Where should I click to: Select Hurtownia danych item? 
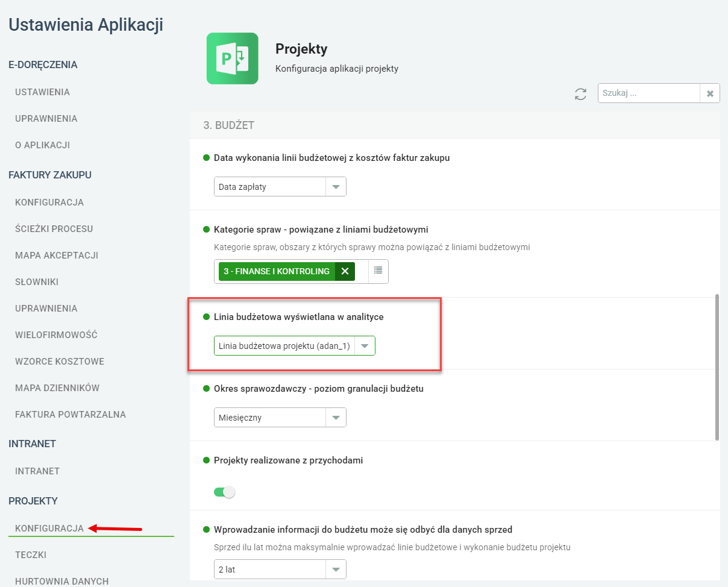[62, 582]
